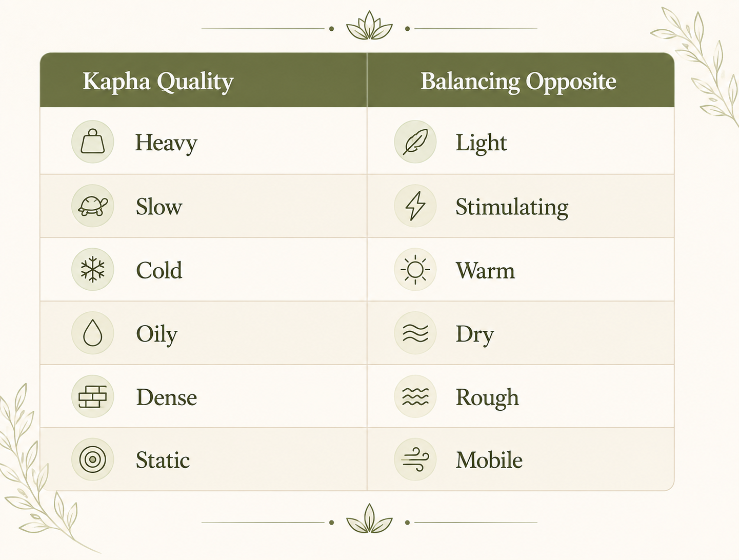Click the sun icon beside Warm
Screen dimensions: 739x560
(x=415, y=270)
